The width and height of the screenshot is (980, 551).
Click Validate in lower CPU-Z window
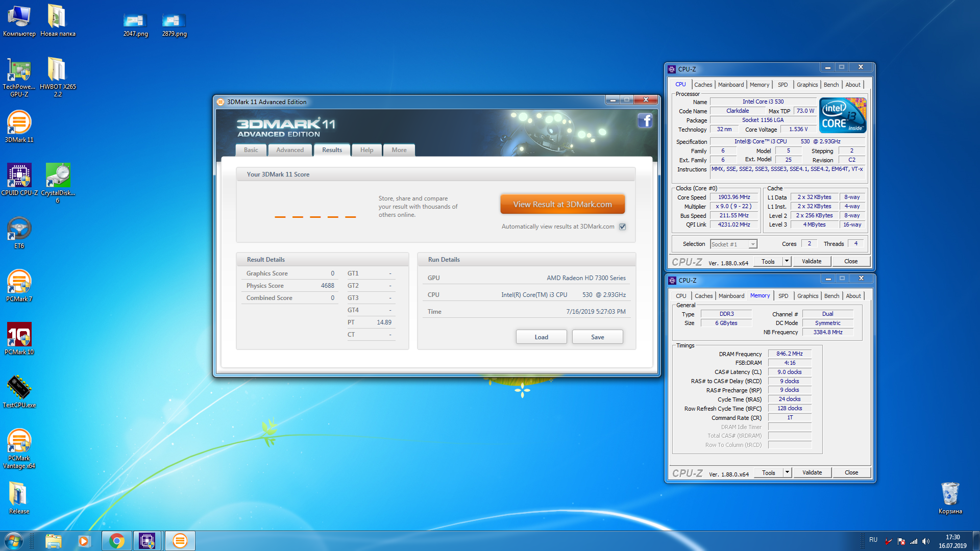pos(812,472)
